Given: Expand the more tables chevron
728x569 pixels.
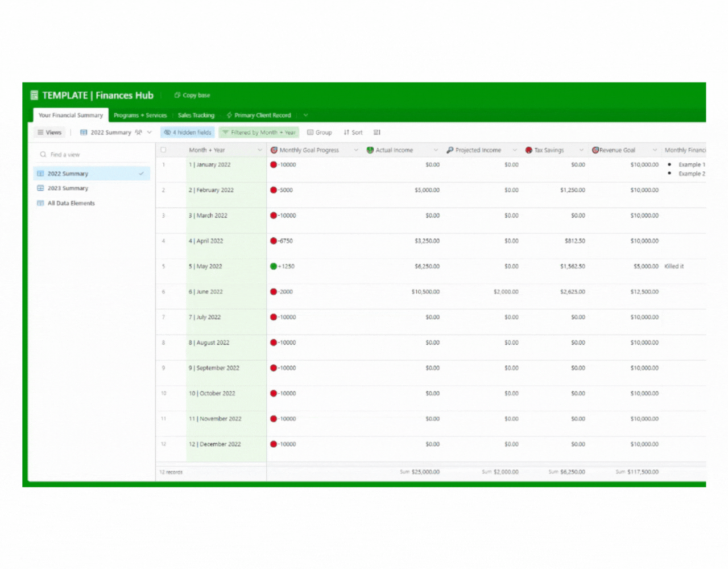Looking at the screenshot, I should (305, 115).
